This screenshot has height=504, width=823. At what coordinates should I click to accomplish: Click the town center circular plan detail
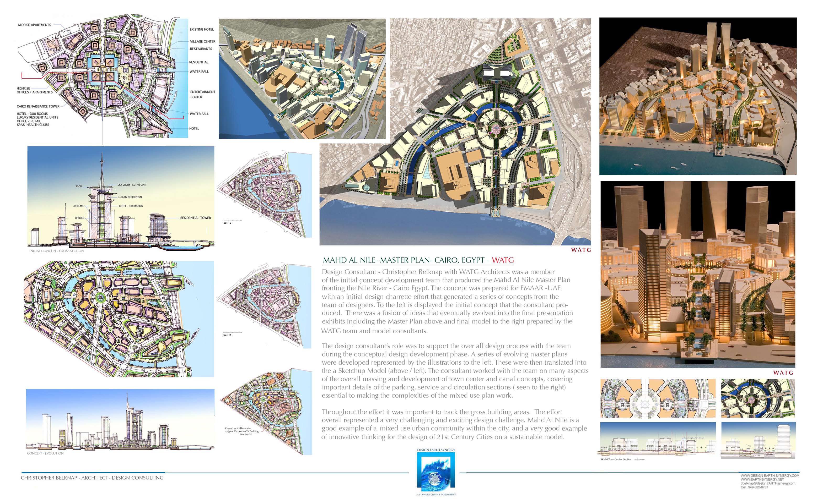(658, 398)
